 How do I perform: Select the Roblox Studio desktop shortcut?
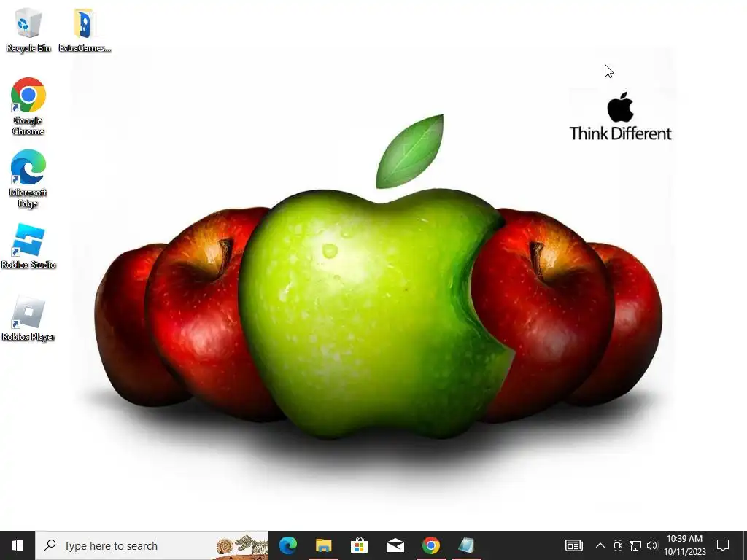point(28,246)
